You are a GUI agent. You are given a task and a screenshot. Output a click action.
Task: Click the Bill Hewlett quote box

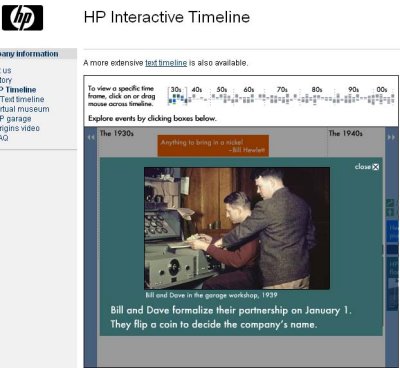[213, 146]
